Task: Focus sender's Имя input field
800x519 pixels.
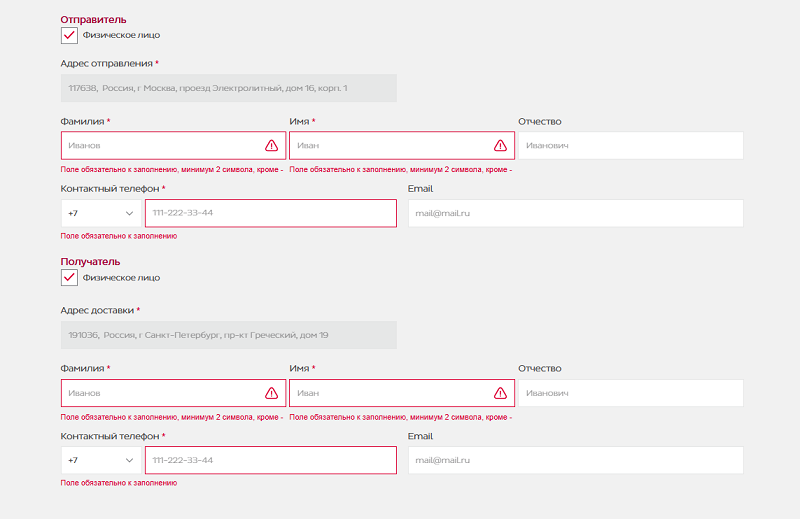Action: pos(390,145)
